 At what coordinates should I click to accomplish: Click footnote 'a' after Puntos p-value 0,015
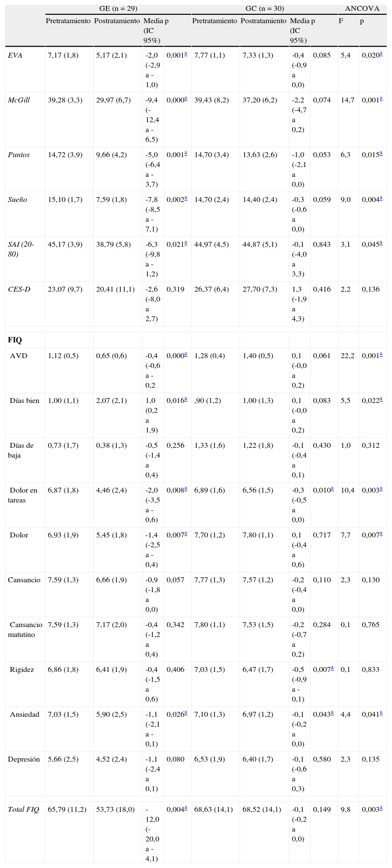[381, 154]
